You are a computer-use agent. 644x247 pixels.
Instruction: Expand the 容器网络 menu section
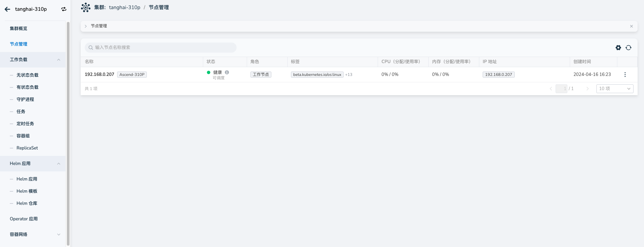[59, 235]
